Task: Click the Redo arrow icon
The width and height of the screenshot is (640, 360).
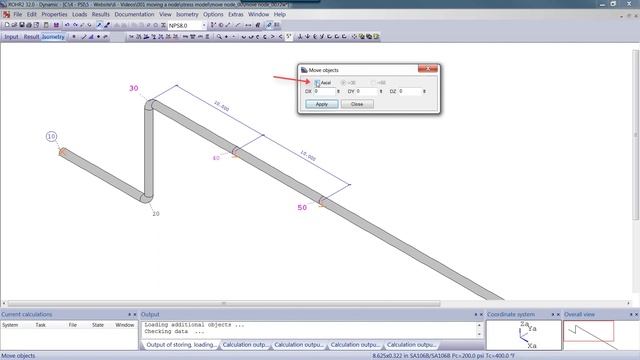Action: [x=75, y=25]
